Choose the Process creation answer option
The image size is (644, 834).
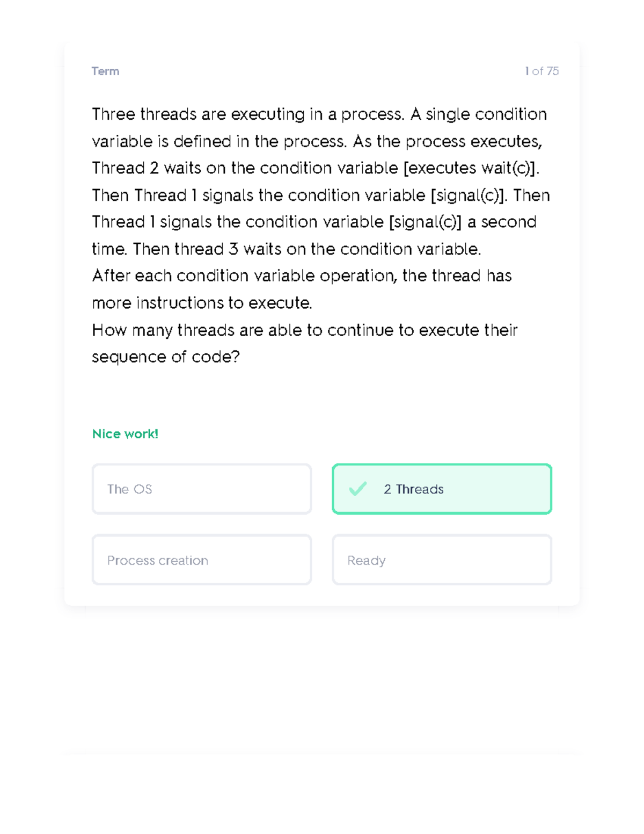click(x=201, y=560)
